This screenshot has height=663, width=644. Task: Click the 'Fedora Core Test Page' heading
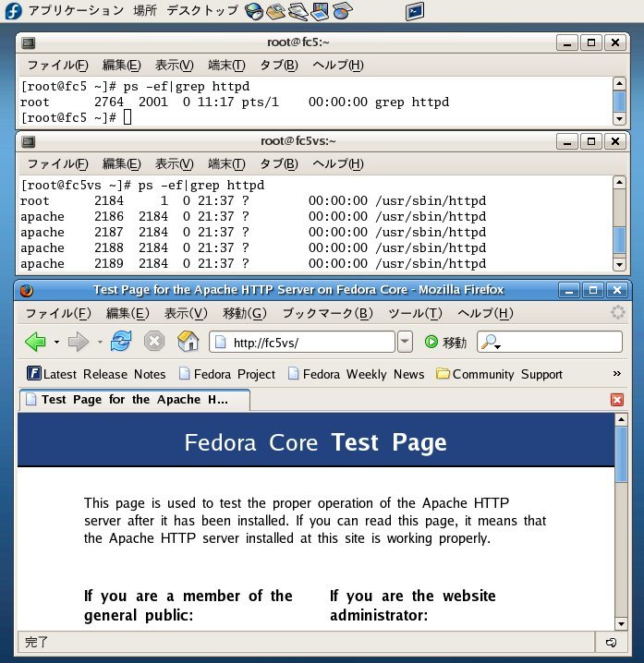[316, 442]
